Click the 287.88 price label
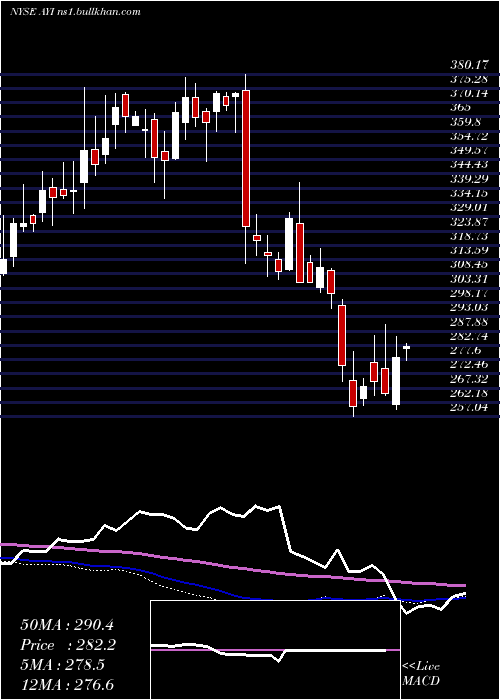The image size is (500, 700). point(469,322)
